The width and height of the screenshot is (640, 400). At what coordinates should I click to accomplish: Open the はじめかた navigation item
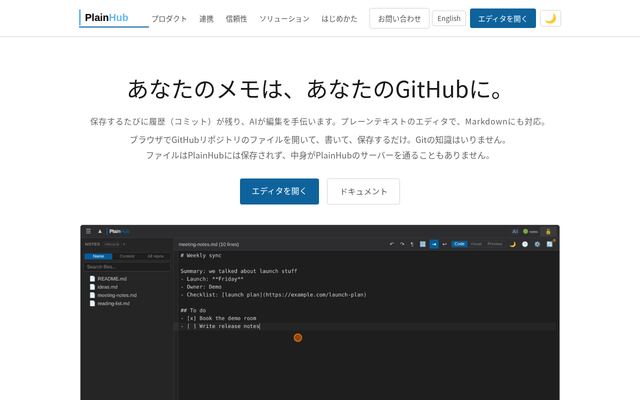coord(339,19)
